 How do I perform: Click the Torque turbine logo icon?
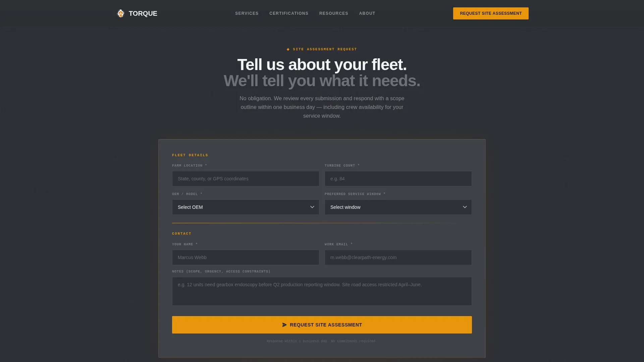tap(121, 13)
